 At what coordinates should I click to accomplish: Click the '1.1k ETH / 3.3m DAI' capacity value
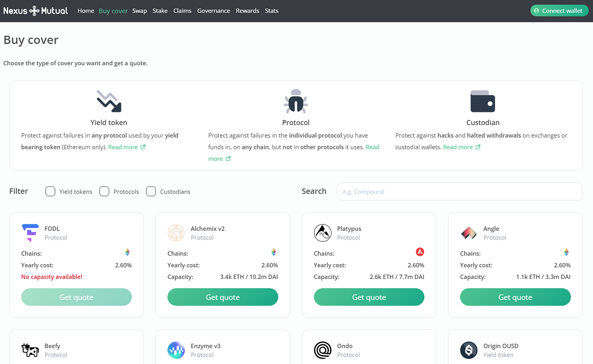coord(543,277)
